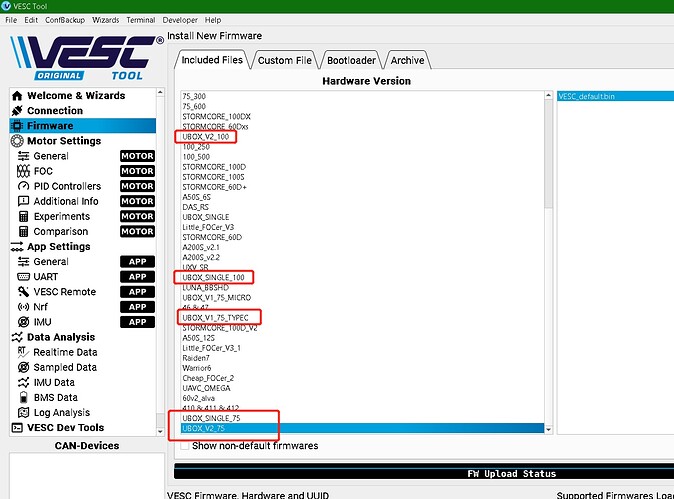Switch to the Included Files tab
Image resolution: width=674 pixels, height=499 pixels.
coord(212,60)
